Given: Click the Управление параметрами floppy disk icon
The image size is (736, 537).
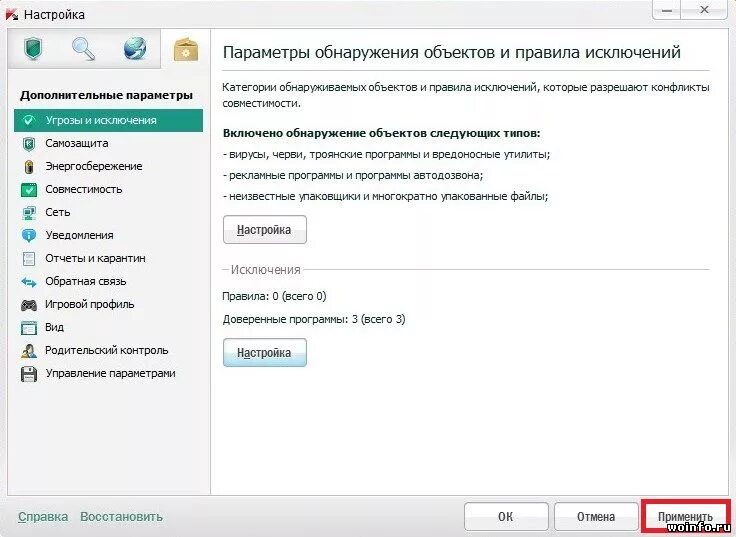Looking at the screenshot, I should [x=29, y=374].
